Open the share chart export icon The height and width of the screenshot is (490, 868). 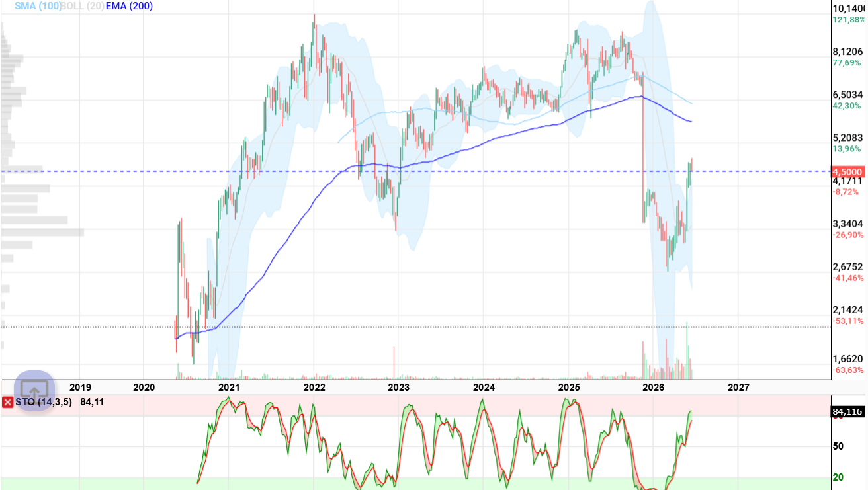tap(34, 390)
